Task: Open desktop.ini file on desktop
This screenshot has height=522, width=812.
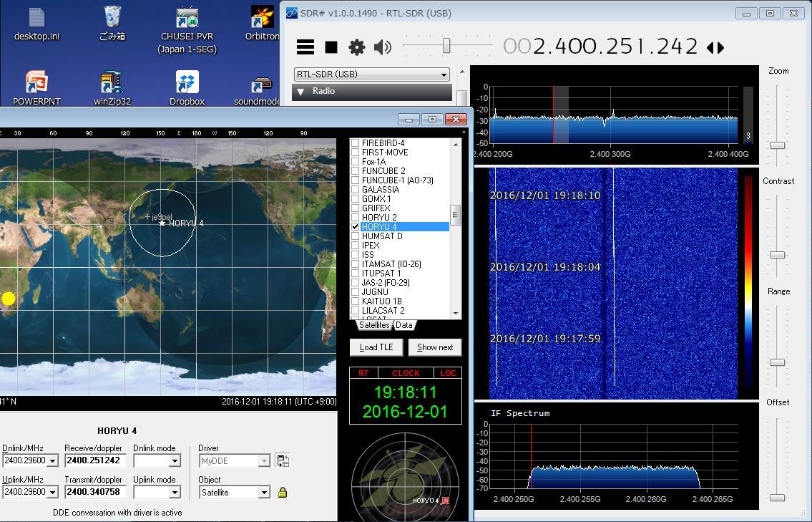Action: tap(36, 24)
